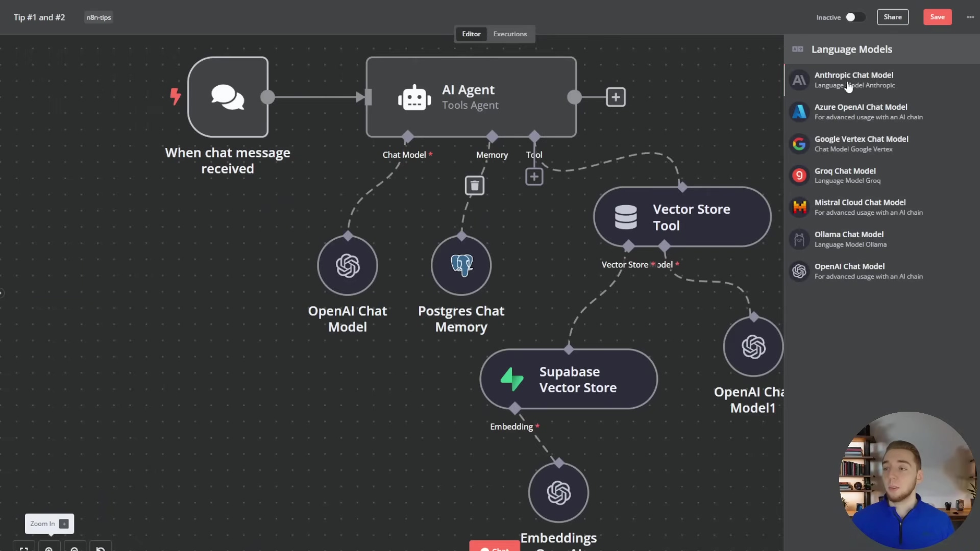Open the OpenAI Chat Model node

[348, 265]
